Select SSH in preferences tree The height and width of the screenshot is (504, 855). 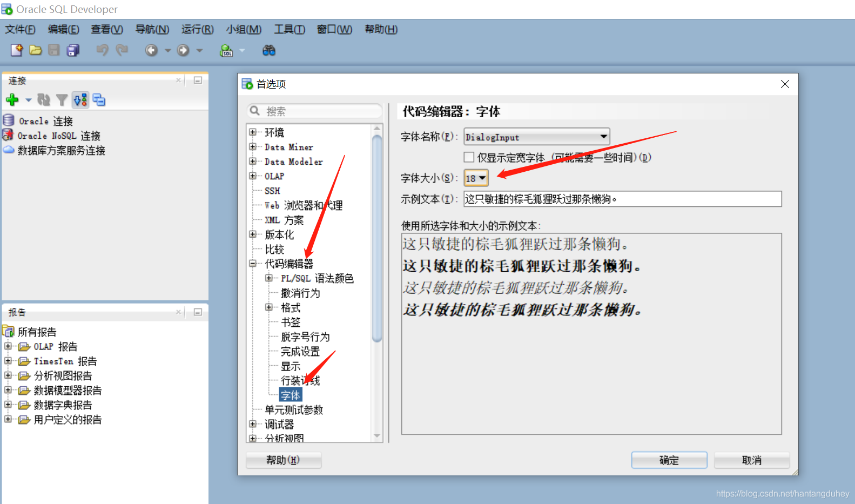pos(272,191)
